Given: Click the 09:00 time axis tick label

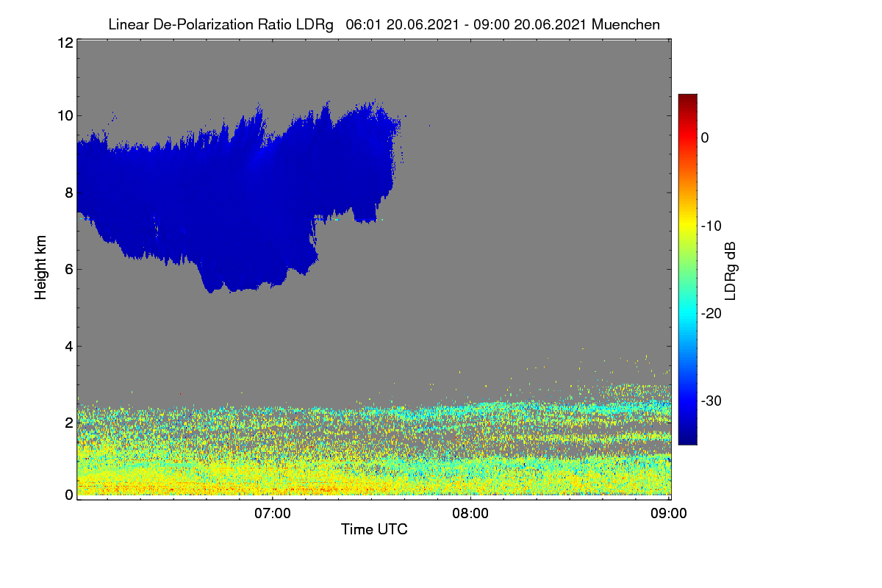Looking at the screenshot, I should tap(669, 514).
